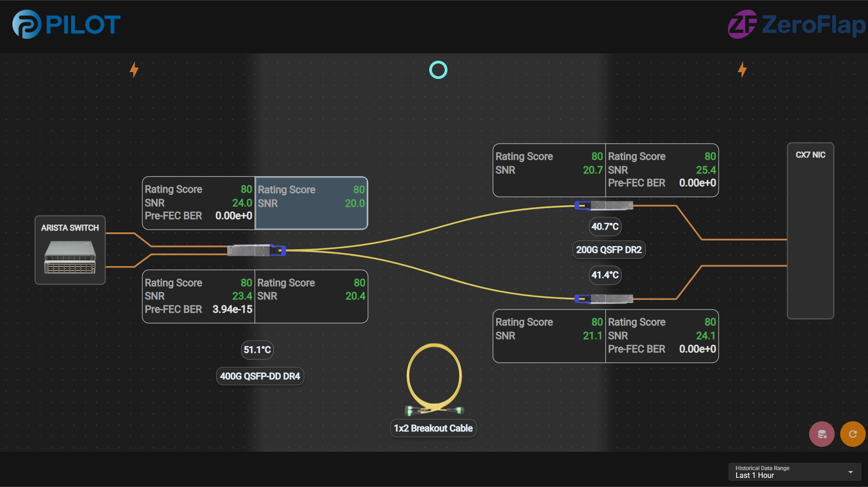
Task: Click the left orange lightning bolt icon
Action: click(x=134, y=70)
